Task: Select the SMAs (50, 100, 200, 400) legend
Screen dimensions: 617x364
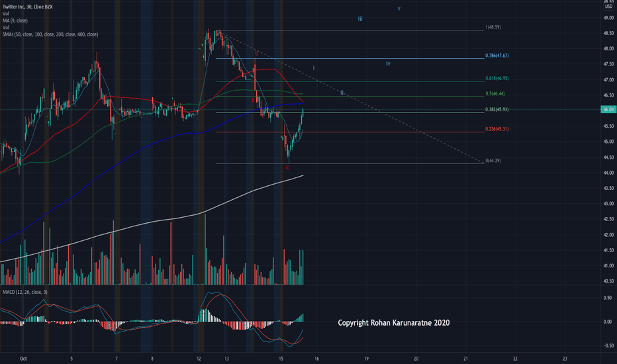Action: pyautogui.click(x=50, y=34)
